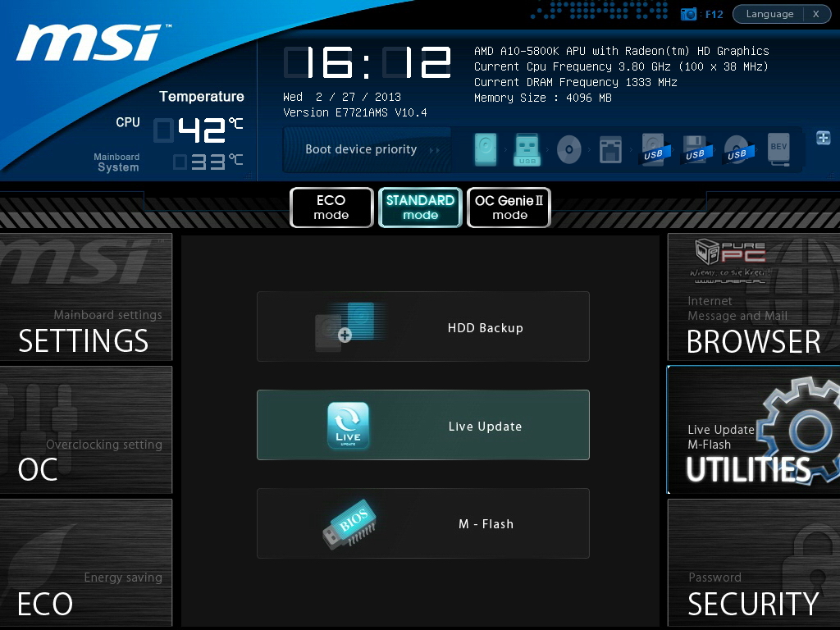Open the ECO Energy saving panel
The width and height of the screenshot is (840, 630).
85,563
